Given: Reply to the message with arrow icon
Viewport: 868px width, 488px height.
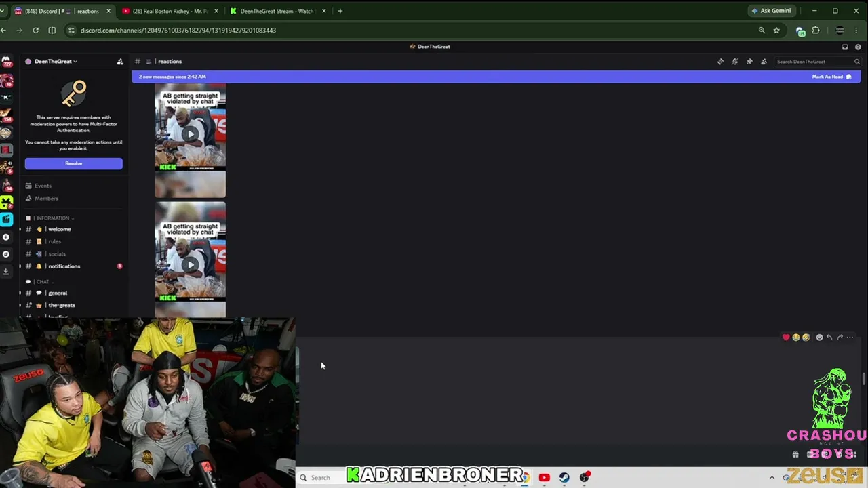Looking at the screenshot, I should pos(829,338).
